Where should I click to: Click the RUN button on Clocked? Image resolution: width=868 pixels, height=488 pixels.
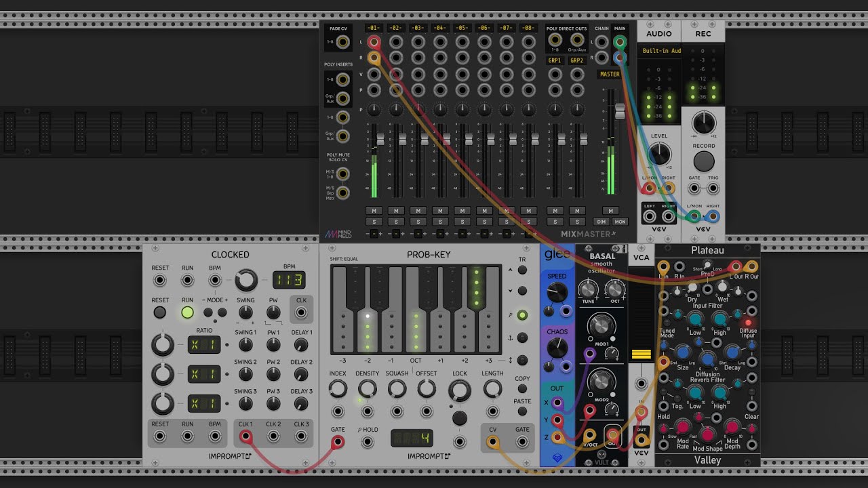point(187,312)
